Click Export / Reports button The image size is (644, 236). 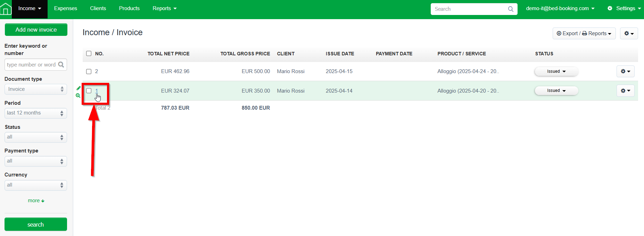tap(584, 33)
